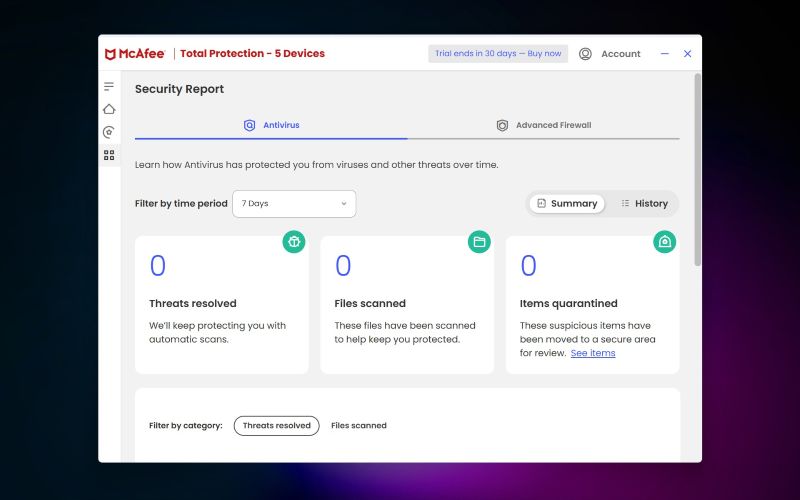The height and width of the screenshot is (500, 800).
Task: Filter category by Files scanned
Action: (359, 426)
